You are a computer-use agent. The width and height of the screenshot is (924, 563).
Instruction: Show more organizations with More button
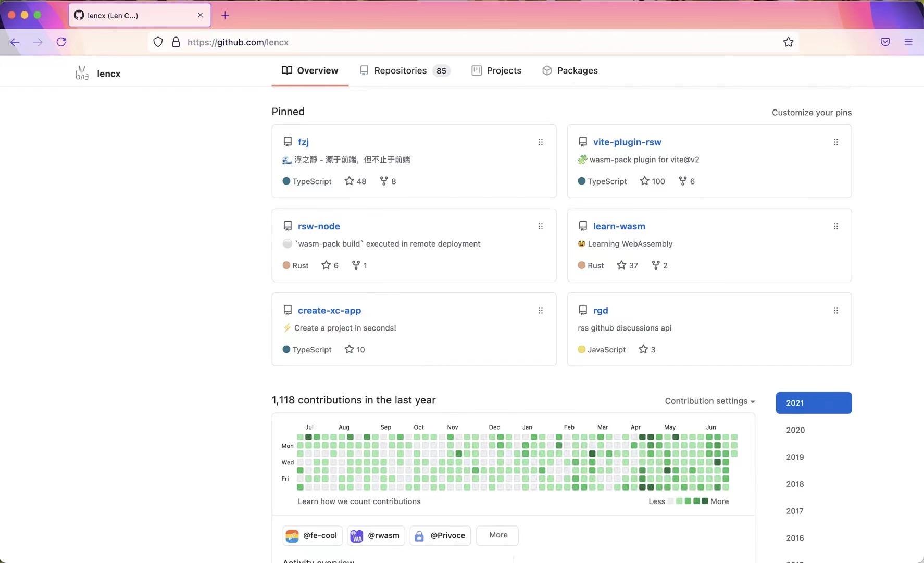[x=498, y=535]
